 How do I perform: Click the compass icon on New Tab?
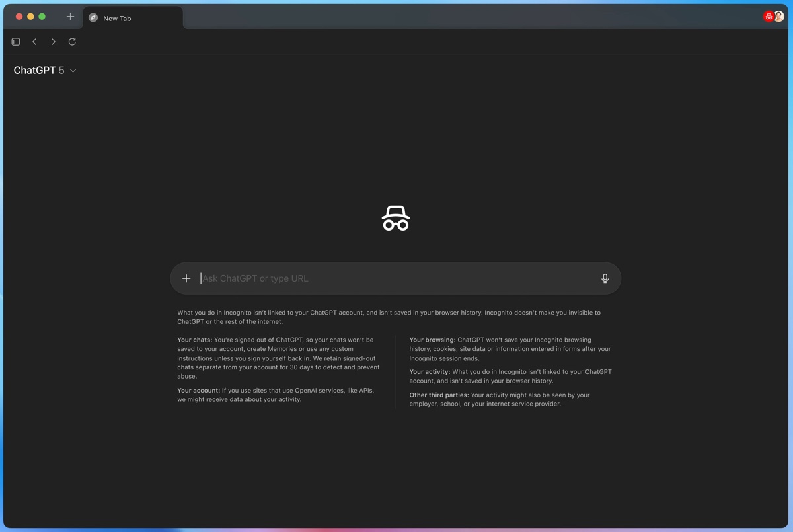pos(93,18)
